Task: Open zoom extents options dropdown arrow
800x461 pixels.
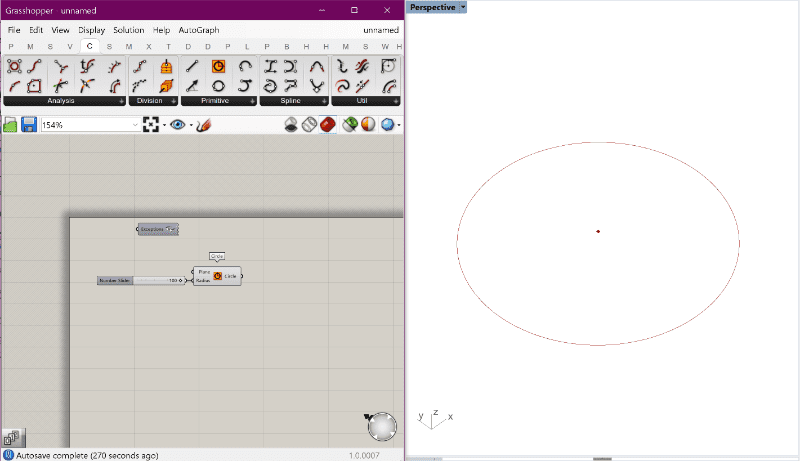Action: point(164,125)
